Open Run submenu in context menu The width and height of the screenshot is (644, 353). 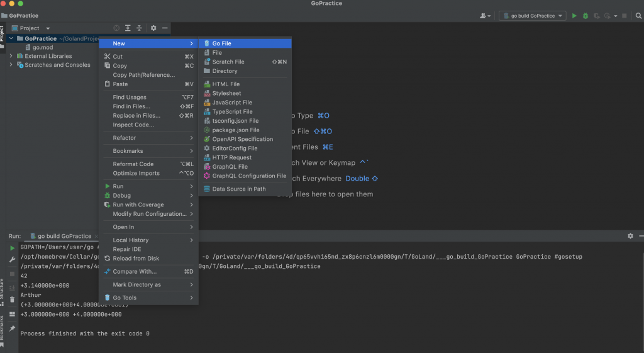click(148, 186)
